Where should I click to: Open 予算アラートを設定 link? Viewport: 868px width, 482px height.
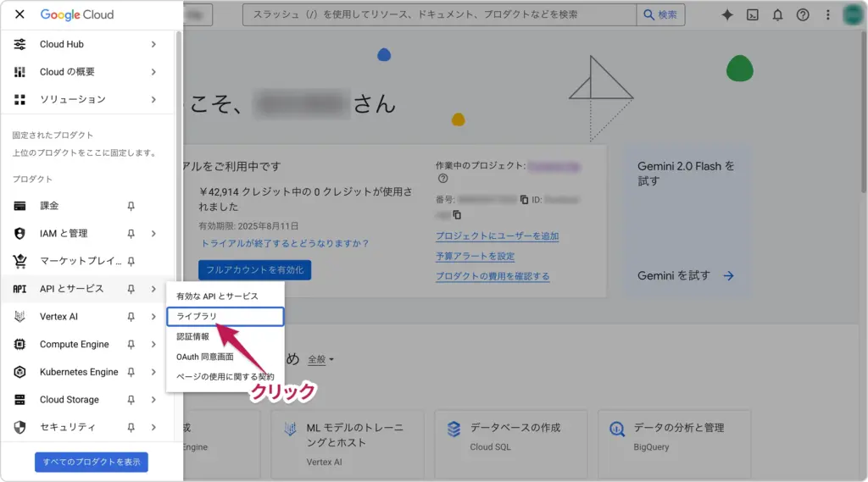[475, 256]
